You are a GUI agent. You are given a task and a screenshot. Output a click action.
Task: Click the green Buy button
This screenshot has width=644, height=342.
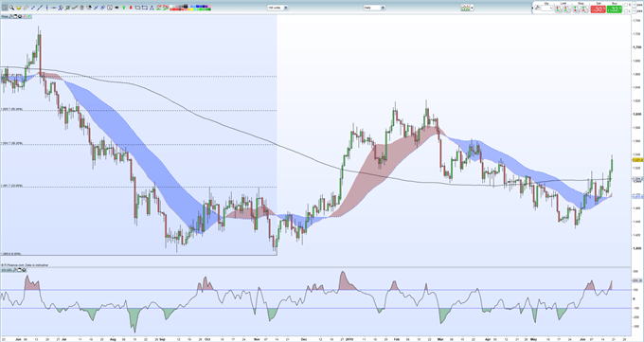(615, 9)
